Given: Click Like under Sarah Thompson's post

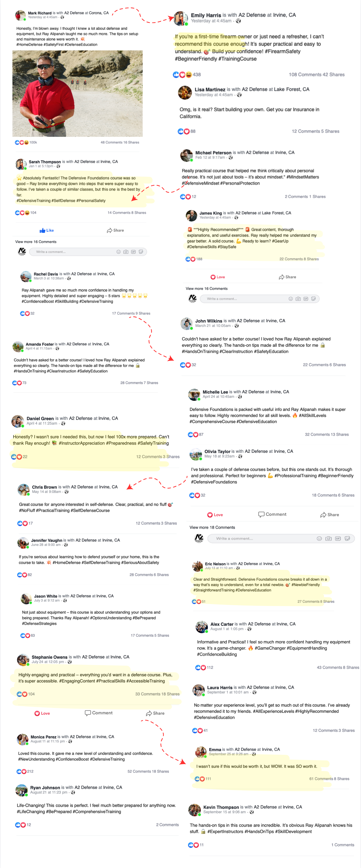Looking at the screenshot, I should point(47,230).
